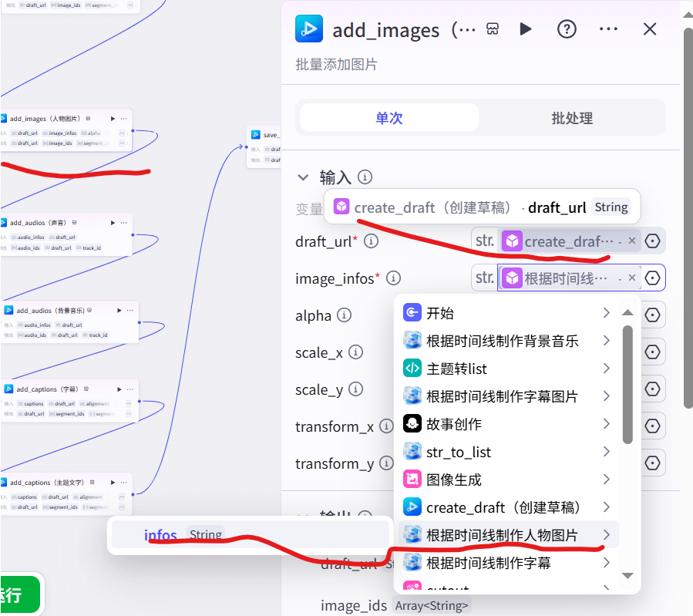Viewport: 693px width, 616px height.
Task: Click the 图像生成 pink node icon
Action: coord(413,480)
